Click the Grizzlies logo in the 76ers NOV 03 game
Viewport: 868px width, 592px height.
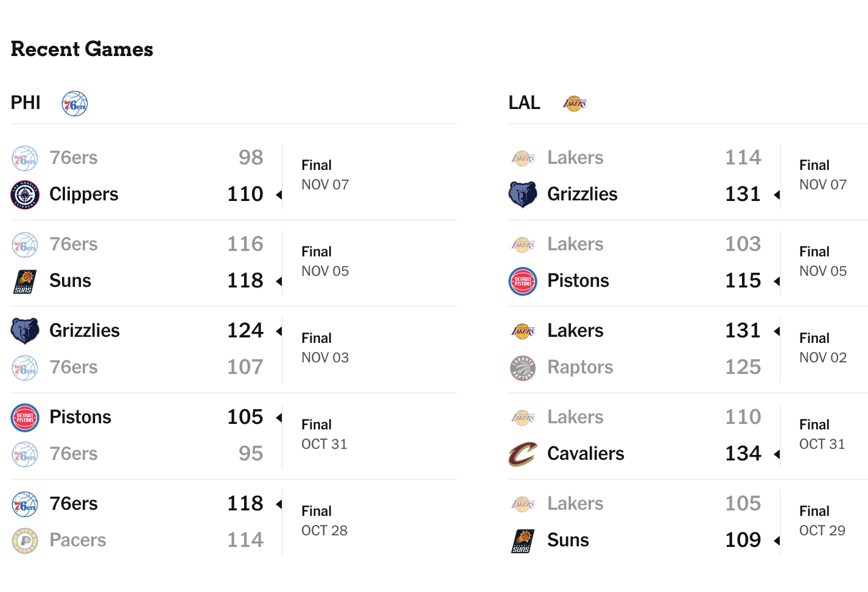pos(25,331)
